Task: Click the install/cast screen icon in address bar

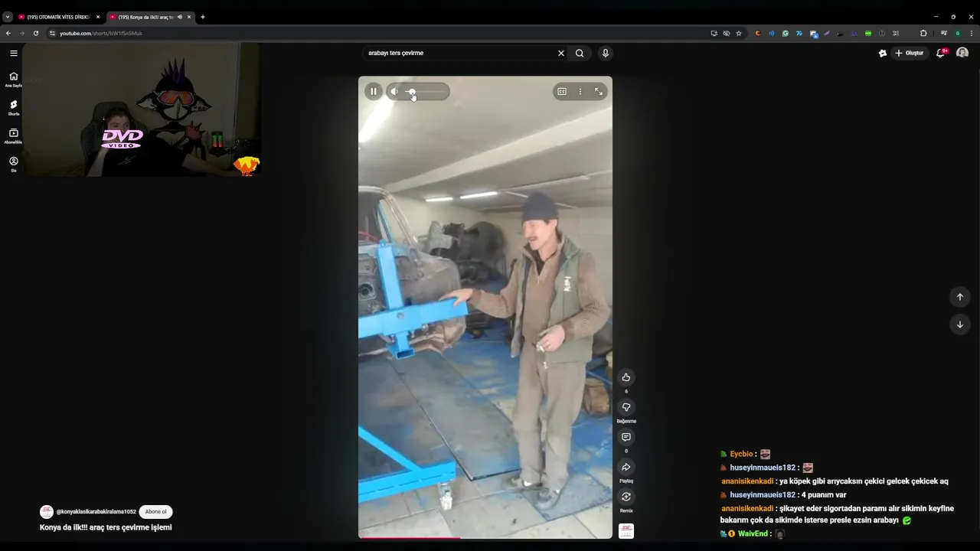Action: [714, 33]
